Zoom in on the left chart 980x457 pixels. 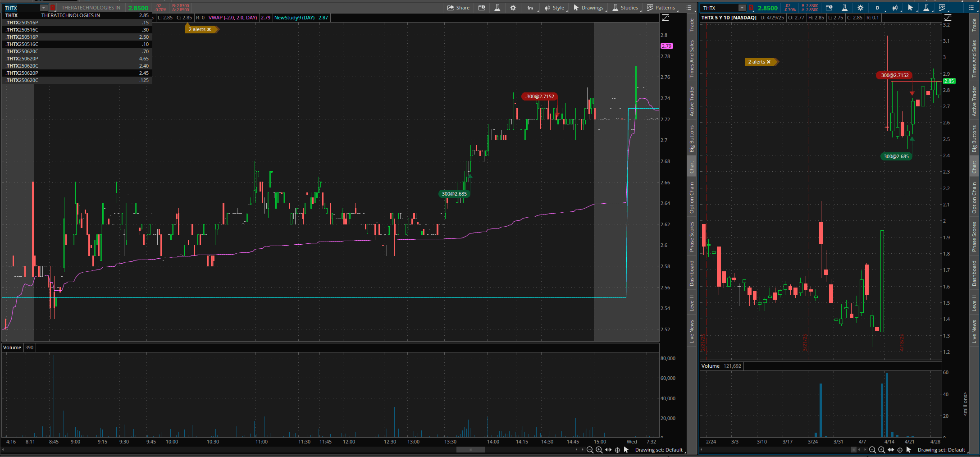(x=599, y=450)
